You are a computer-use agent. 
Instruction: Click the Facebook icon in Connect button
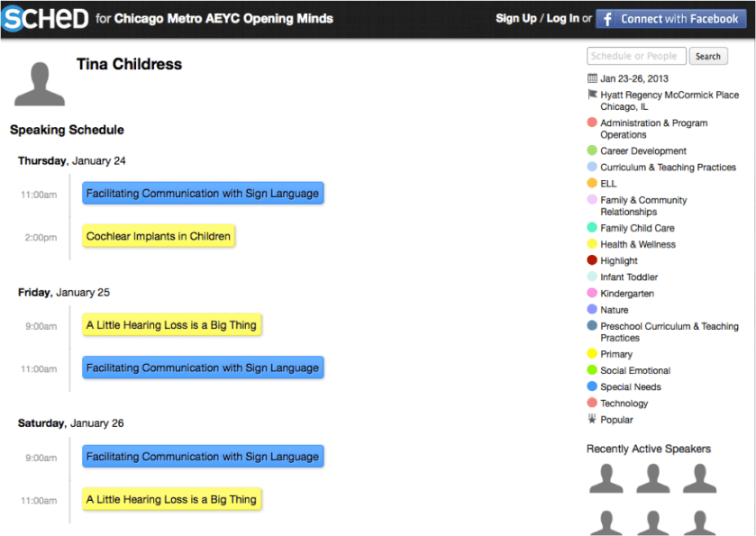tap(607, 19)
